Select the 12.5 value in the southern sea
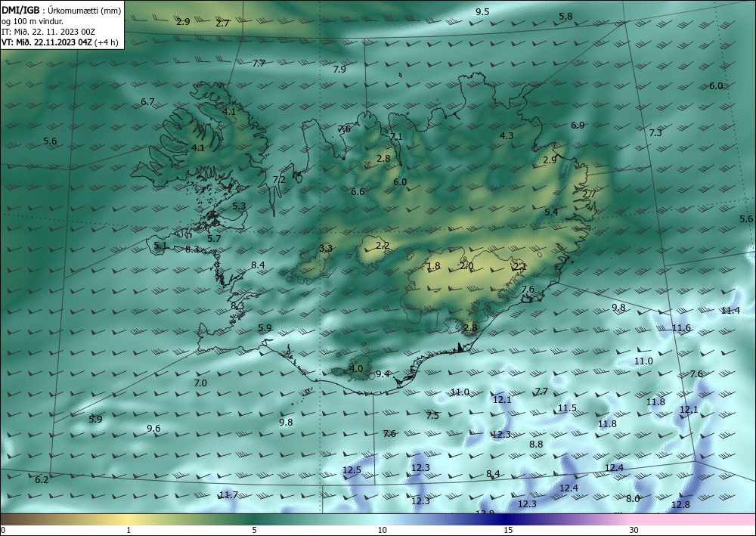 [x=352, y=470]
